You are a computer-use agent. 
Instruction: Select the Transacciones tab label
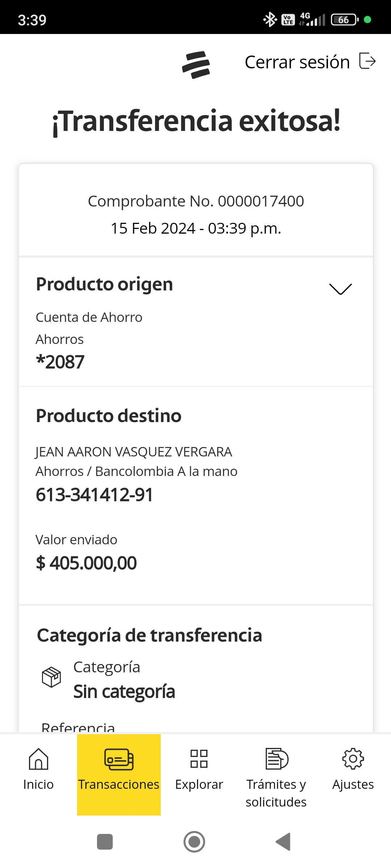coord(119,784)
